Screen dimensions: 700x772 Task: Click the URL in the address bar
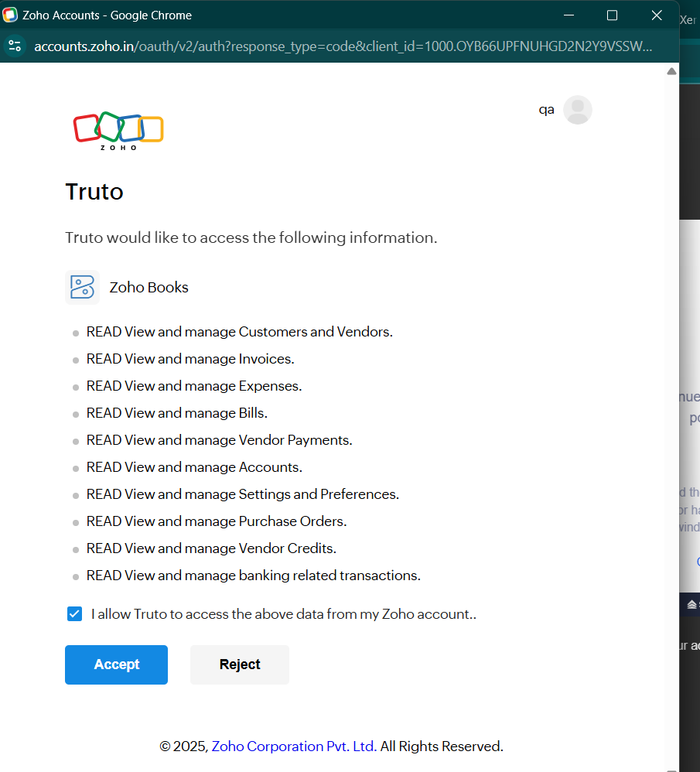(x=343, y=46)
